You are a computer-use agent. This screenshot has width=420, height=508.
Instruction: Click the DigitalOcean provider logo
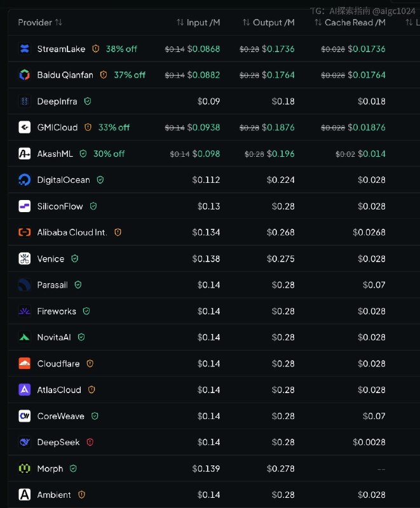[x=25, y=180]
